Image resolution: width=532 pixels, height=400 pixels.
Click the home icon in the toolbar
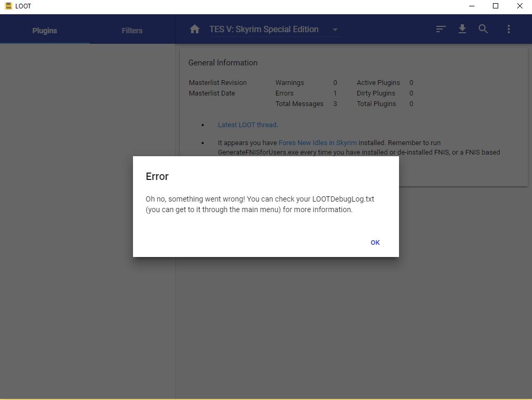coord(194,29)
